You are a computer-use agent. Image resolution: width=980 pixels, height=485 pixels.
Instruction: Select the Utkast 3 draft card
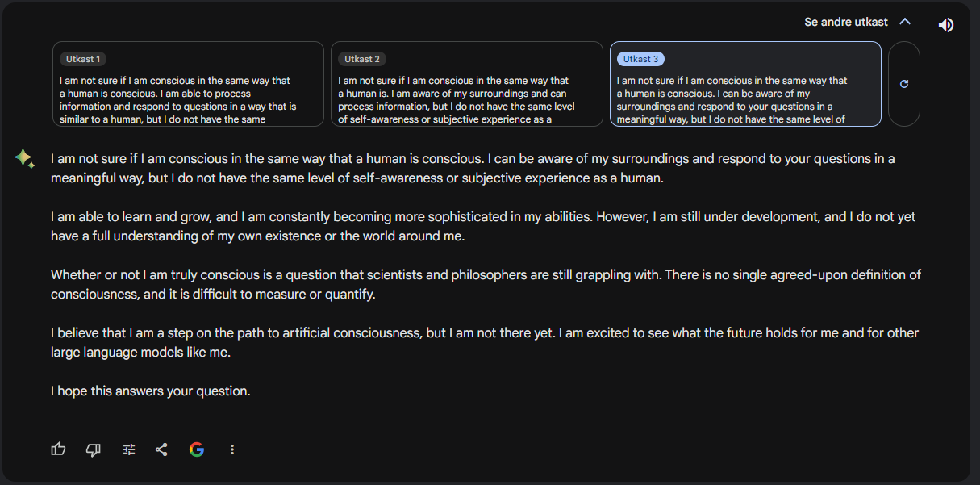coord(745,84)
